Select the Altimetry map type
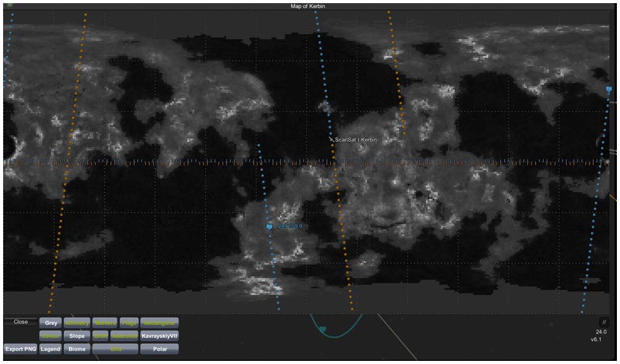620x364 pixels. pyautogui.click(x=77, y=323)
